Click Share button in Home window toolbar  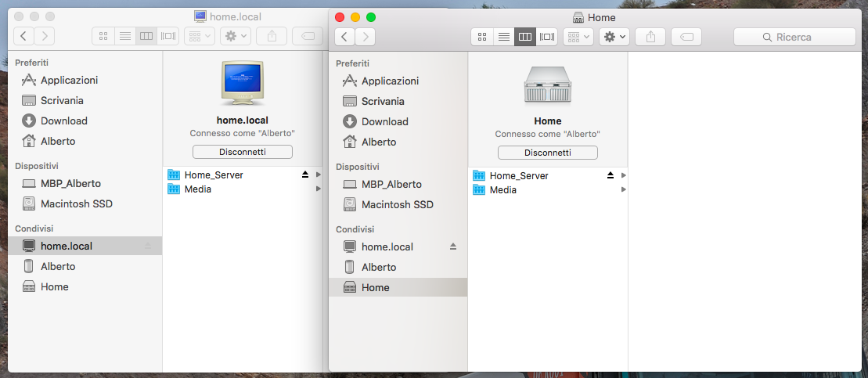(650, 37)
